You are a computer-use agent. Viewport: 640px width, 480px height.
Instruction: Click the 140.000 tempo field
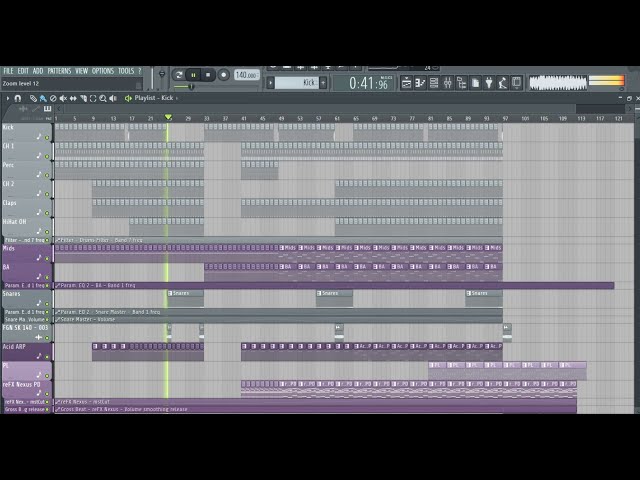pos(247,75)
